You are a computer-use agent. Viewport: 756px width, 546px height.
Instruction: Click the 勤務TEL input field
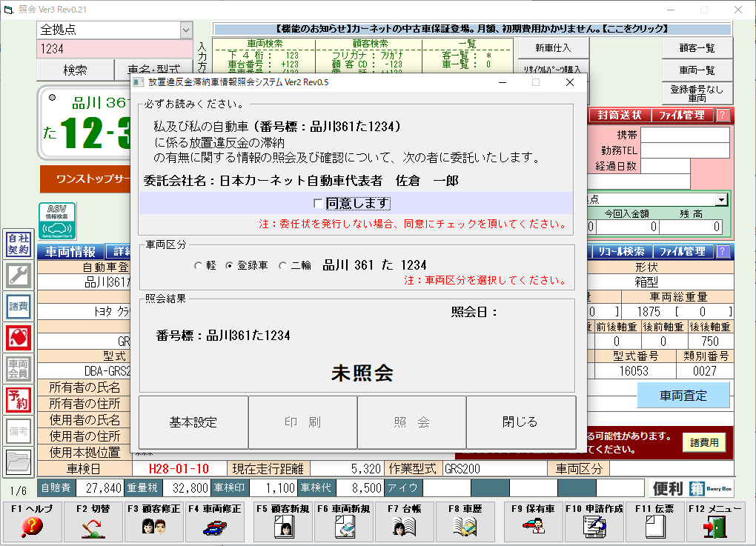[x=685, y=150]
